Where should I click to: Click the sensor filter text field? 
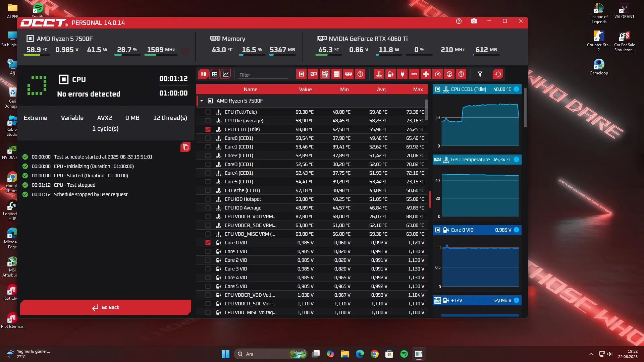tap(263, 75)
